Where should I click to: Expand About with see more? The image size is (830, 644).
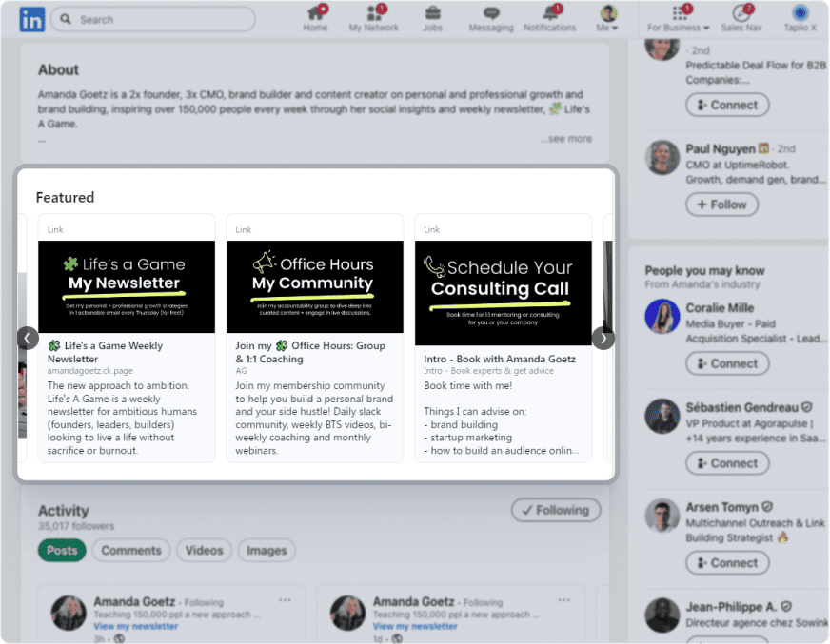coord(565,139)
